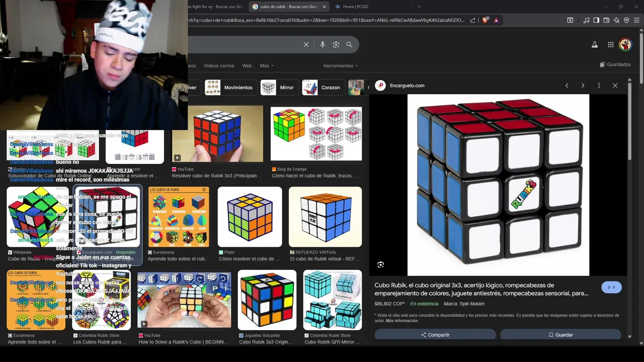Toggle the Brave sidebar panel

click(596, 20)
